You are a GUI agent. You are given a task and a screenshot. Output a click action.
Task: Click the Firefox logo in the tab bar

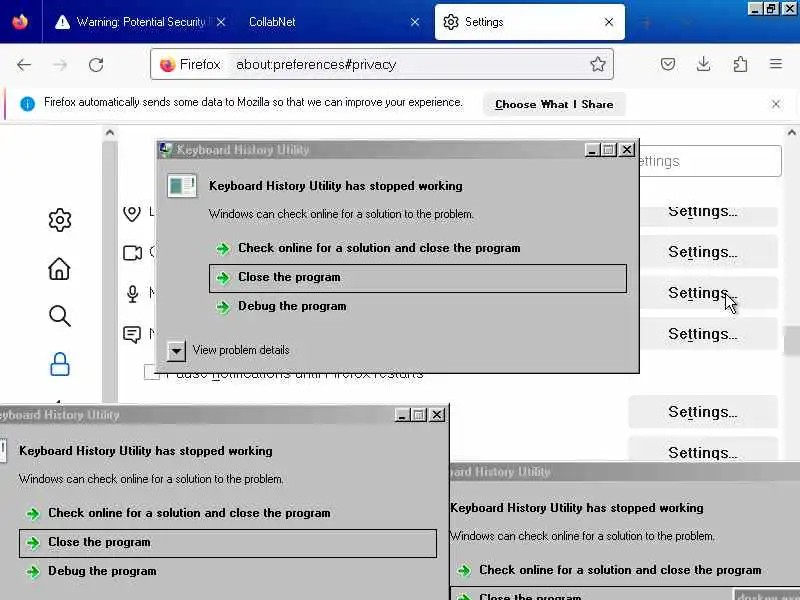(x=20, y=22)
